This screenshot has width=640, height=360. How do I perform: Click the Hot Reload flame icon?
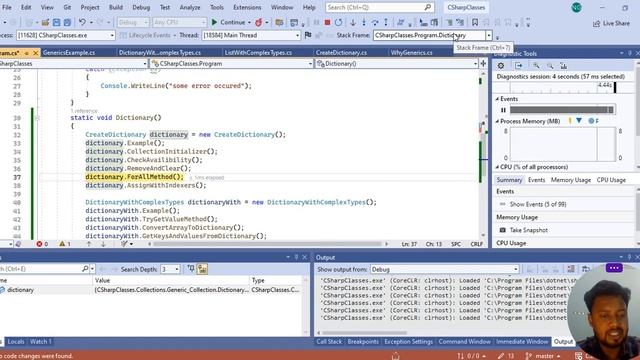(258, 22)
